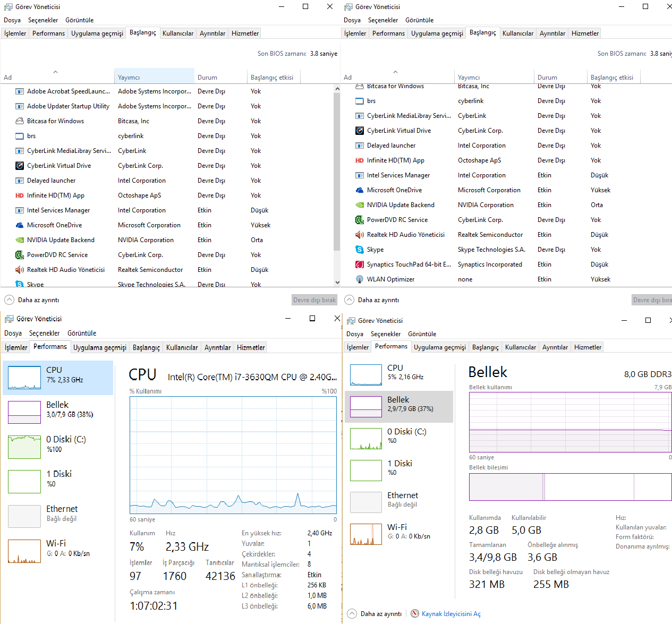Collapse details via Daha az ayrıntı in left Startup window
The image size is (672, 624).
pos(32,300)
